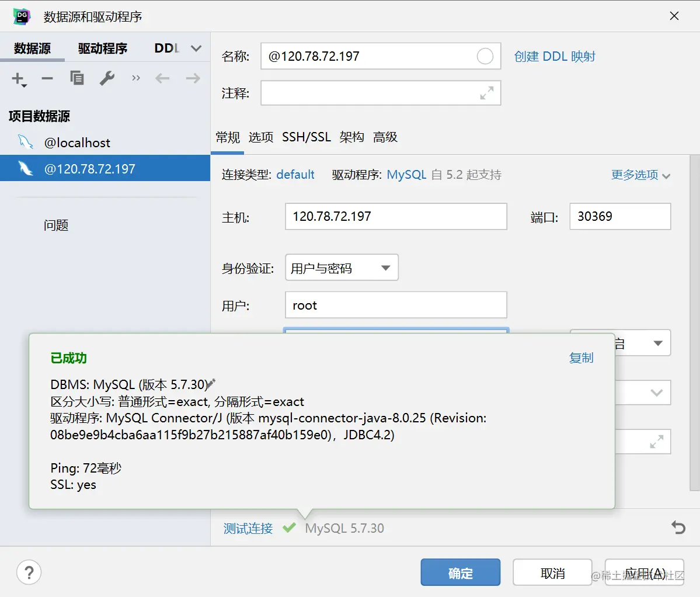Switch to the 架构 tab
700x597 pixels.
coord(352,137)
